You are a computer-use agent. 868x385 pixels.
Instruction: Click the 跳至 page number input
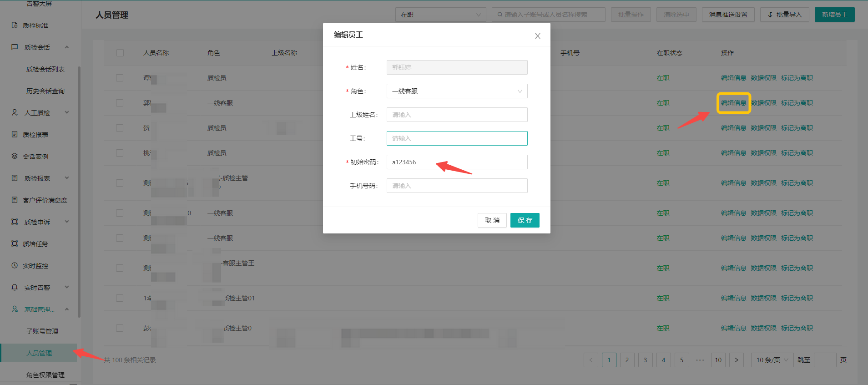tap(825, 360)
